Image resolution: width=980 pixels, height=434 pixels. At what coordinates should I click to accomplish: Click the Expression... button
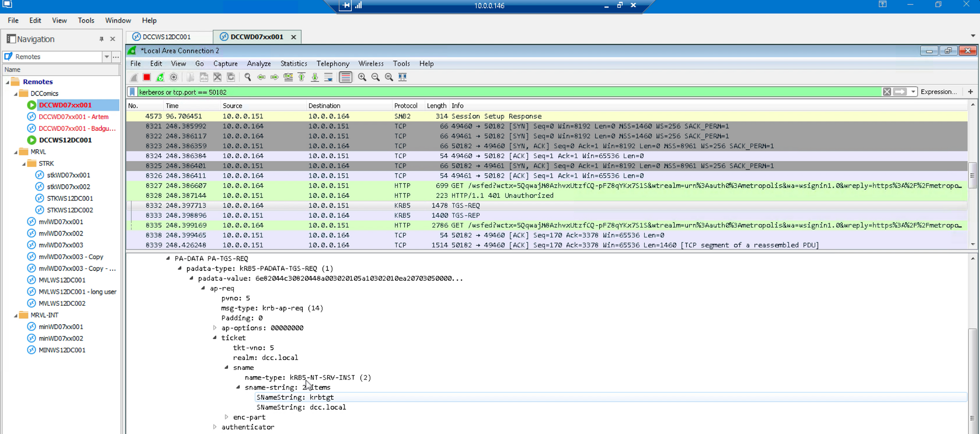point(938,92)
